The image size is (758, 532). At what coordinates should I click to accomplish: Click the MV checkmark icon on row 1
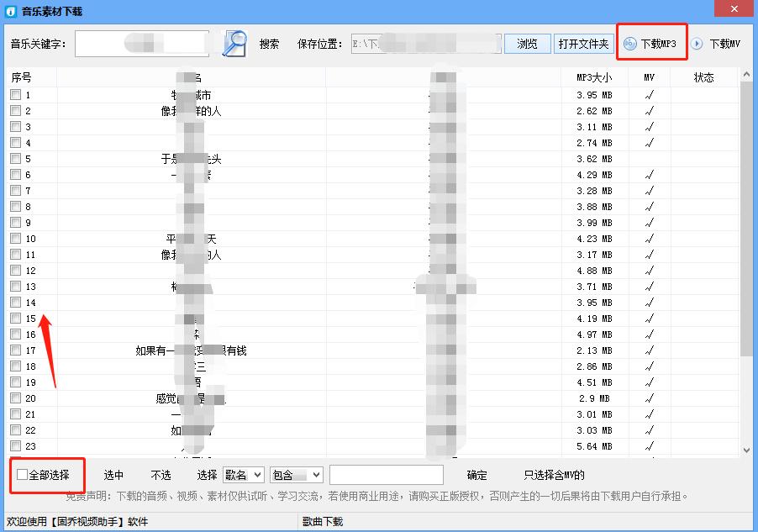point(650,95)
